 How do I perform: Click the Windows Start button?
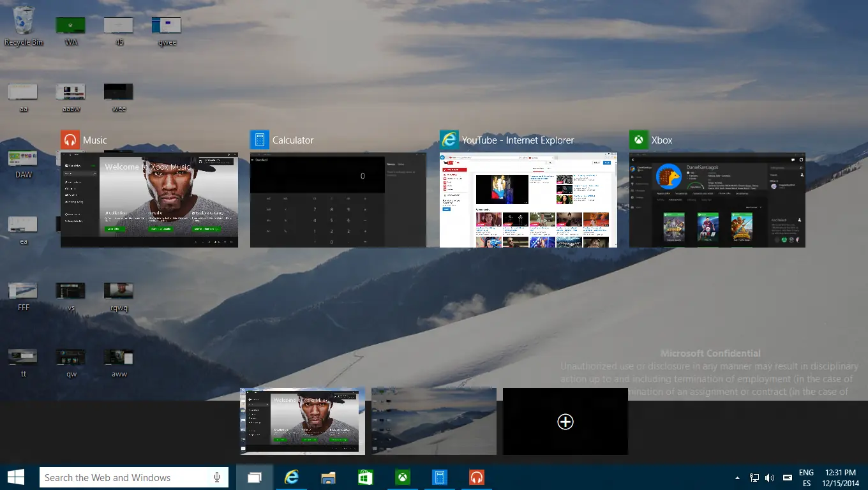16,477
